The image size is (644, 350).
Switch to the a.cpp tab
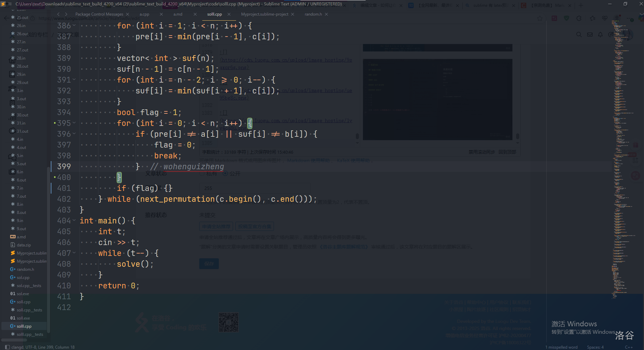pos(144,14)
